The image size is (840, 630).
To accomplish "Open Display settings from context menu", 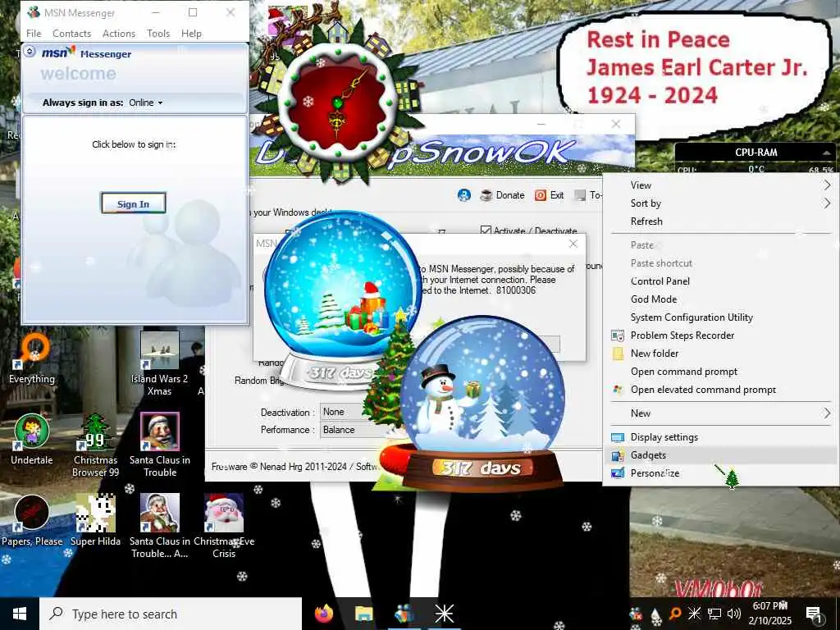I will coord(720,437).
